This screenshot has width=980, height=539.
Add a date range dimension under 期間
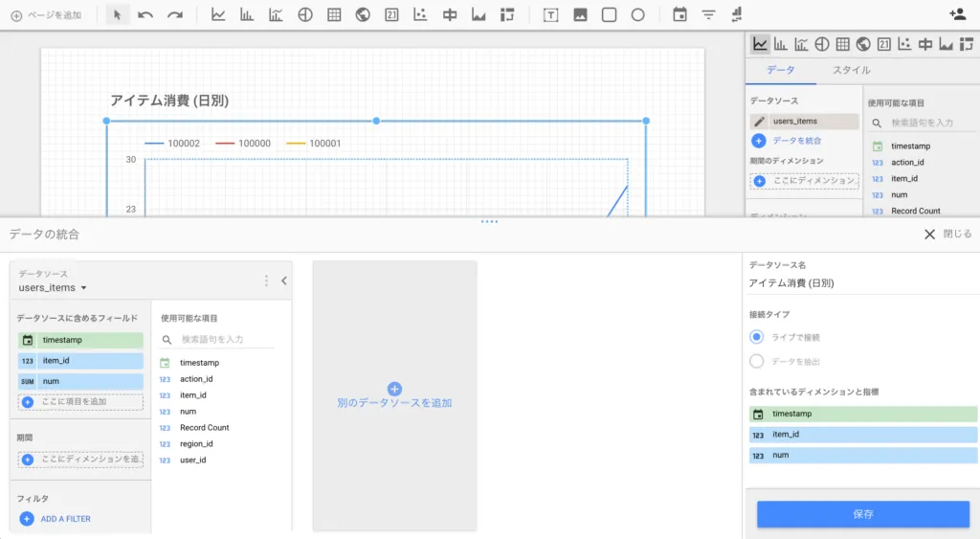(x=80, y=460)
